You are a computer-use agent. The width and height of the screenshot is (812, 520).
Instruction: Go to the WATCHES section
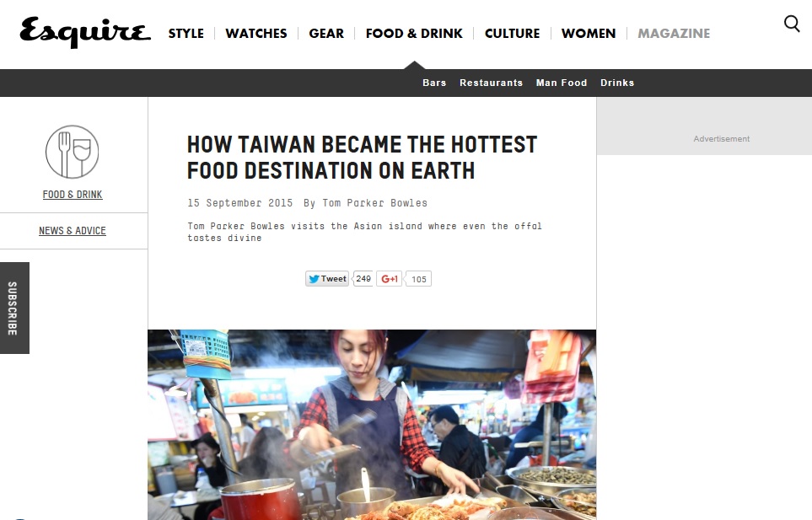[256, 34]
